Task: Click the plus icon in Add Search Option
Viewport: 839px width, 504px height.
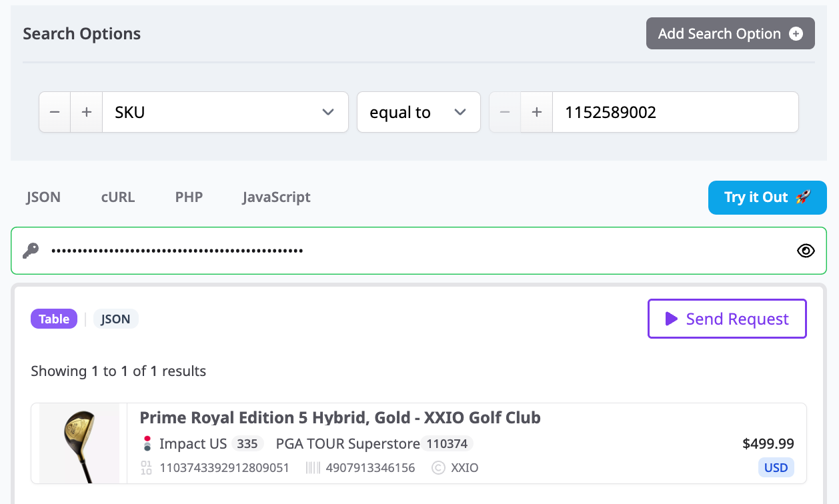Action: 796,34
